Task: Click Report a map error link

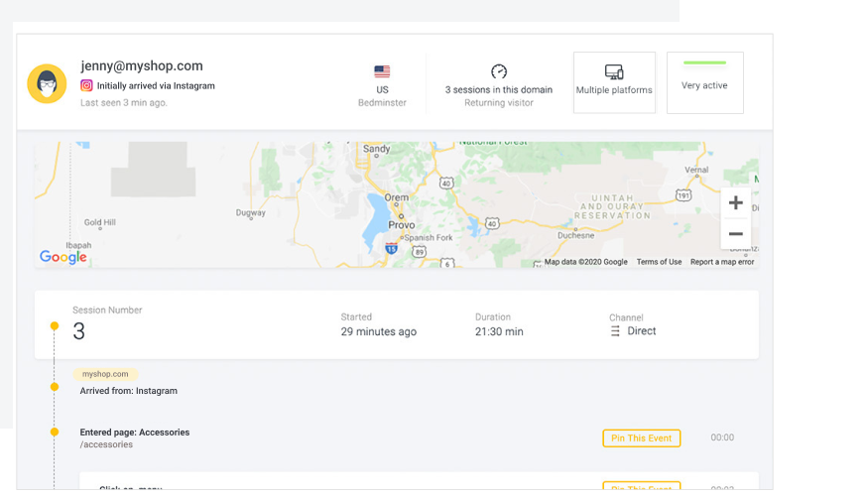Action: click(722, 262)
